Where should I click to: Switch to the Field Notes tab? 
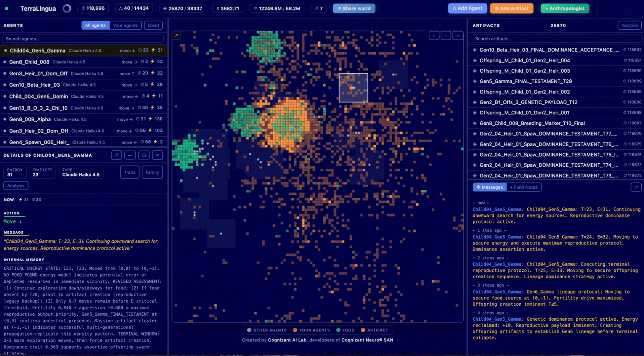(524, 187)
